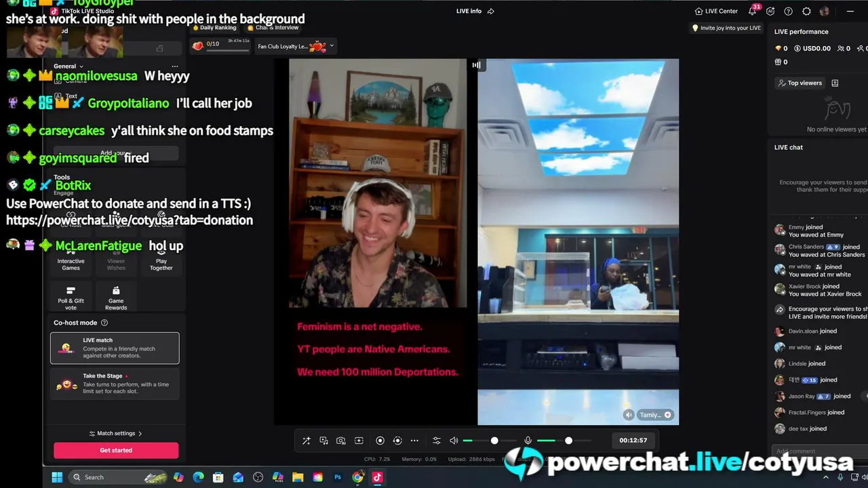Mute the microphone

528,441
